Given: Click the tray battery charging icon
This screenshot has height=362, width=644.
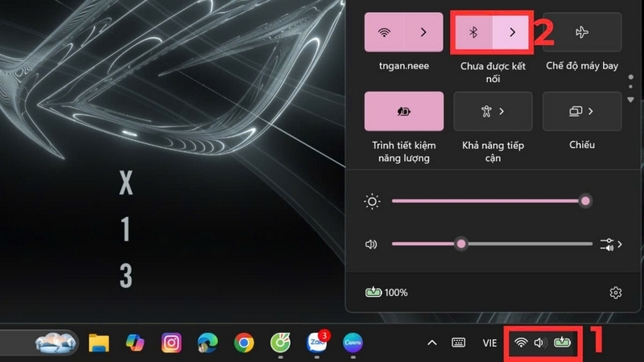Looking at the screenshot, I should click(562, 342).
